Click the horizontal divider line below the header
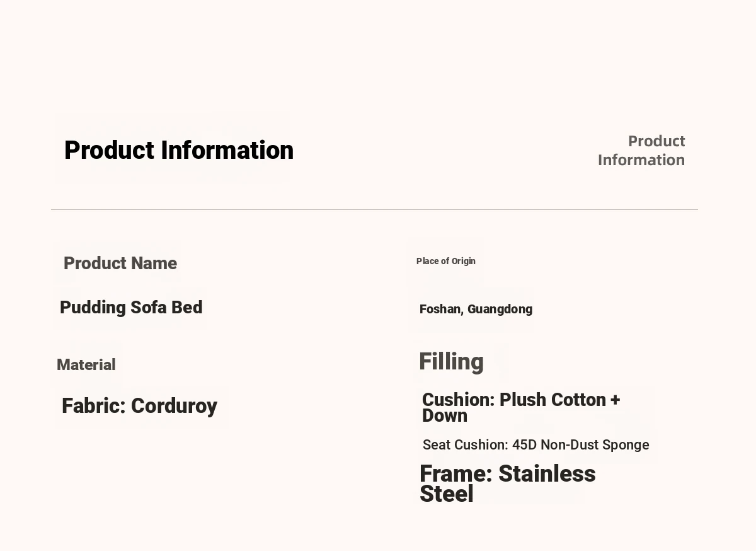The image size is (756, 551). pos(374,209)
